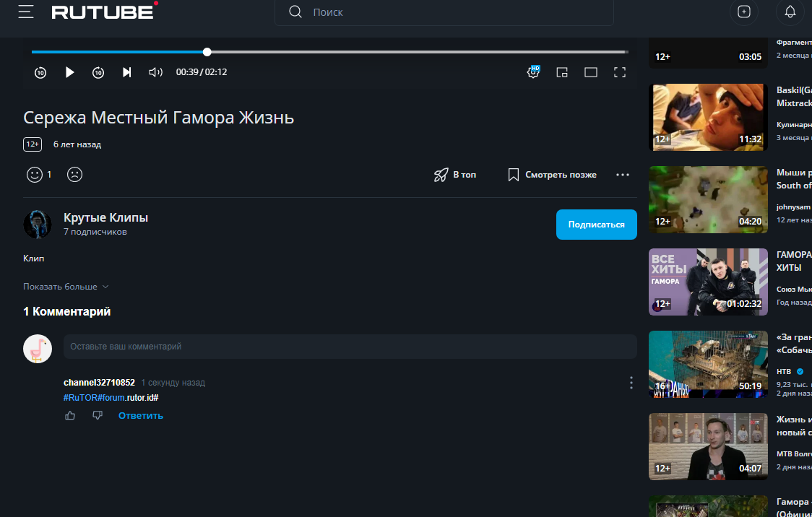Image resolution: width=812 pixels, height=517 pixels.
Task: Thumbs up the comment
Action: click(70, 416)
